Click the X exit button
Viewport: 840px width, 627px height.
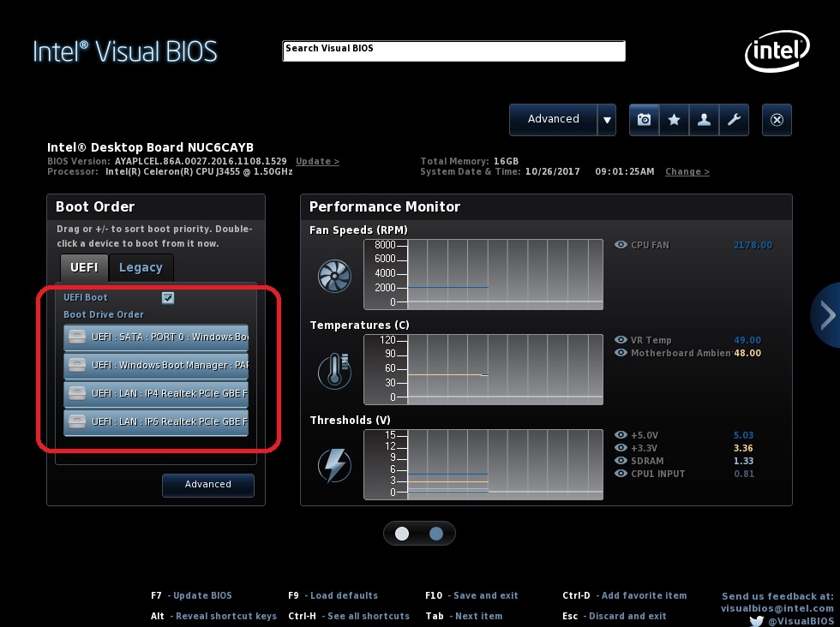pyautogui.click(x=777, y=119)
